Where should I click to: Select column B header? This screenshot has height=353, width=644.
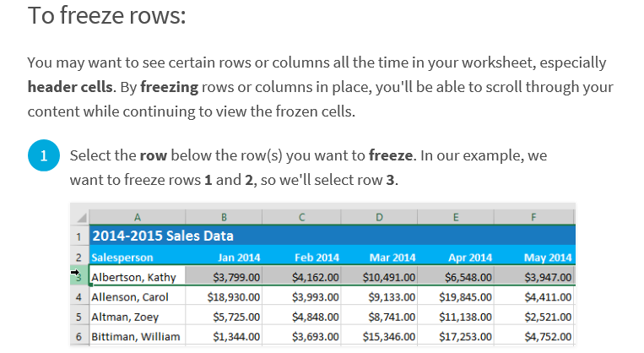[x=224, y=217]
